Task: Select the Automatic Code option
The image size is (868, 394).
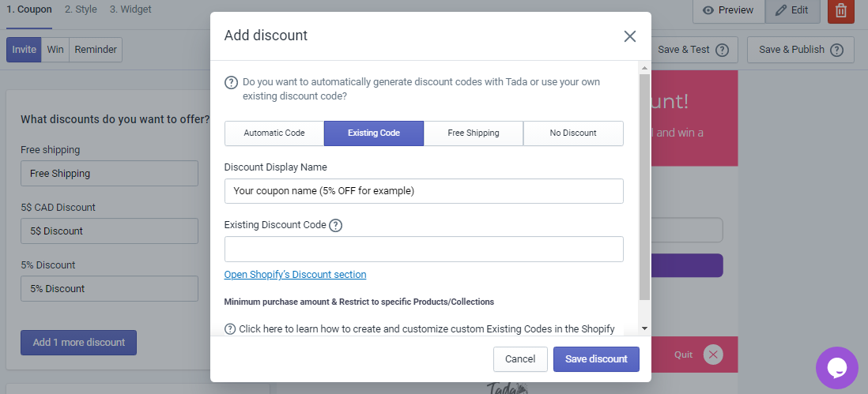Action: pos(274,133)
